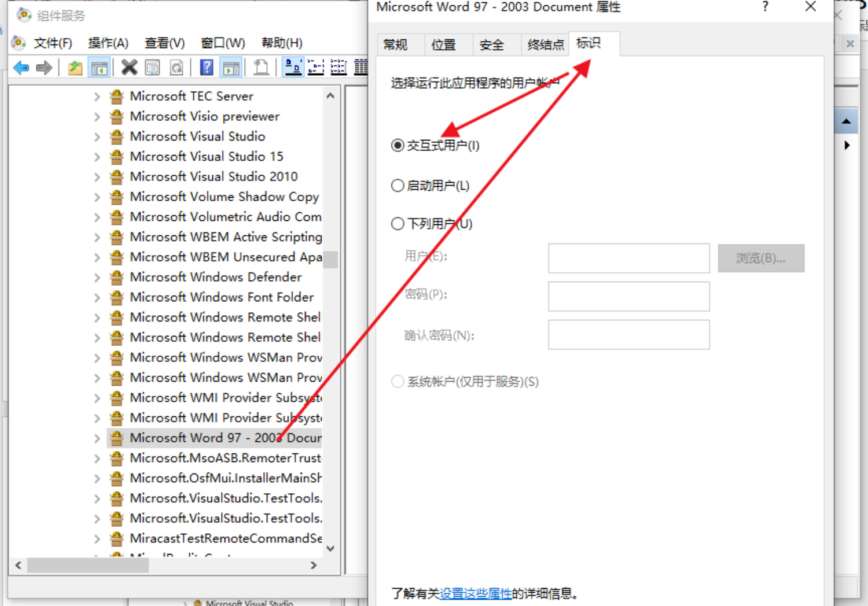
Task: Click the gray Forward arrow in toolbar
Action: coord(44,68)
